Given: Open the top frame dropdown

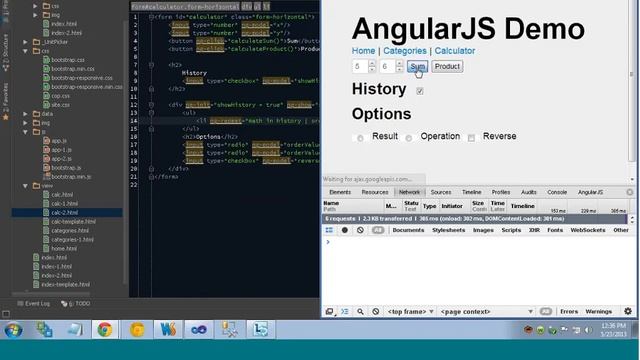Looking at the screenshot, I should (410, 311).
